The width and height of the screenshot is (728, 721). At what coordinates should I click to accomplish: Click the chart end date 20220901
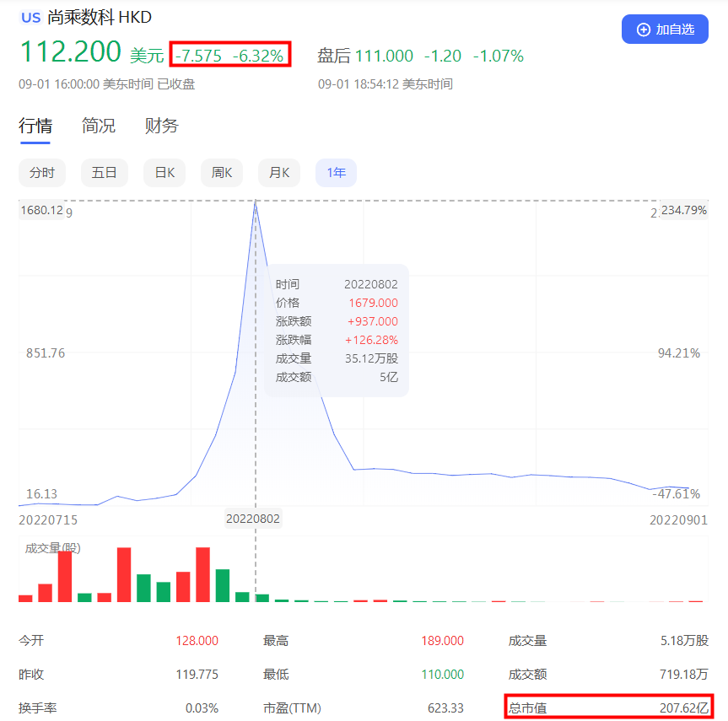(x=678, y=520)
